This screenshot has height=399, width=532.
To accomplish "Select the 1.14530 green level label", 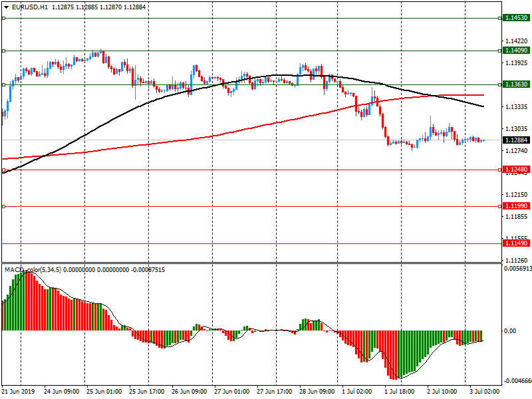I will click(x=517, y=18).
